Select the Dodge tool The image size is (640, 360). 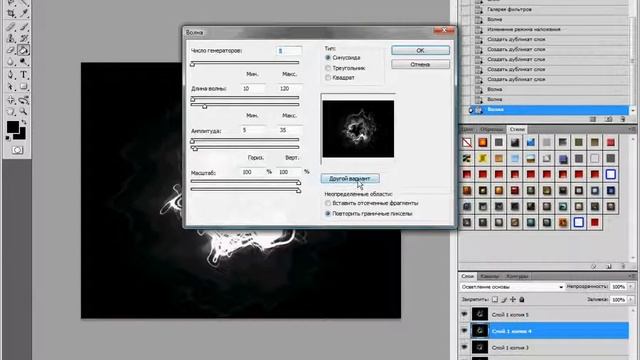pos(24,62)
